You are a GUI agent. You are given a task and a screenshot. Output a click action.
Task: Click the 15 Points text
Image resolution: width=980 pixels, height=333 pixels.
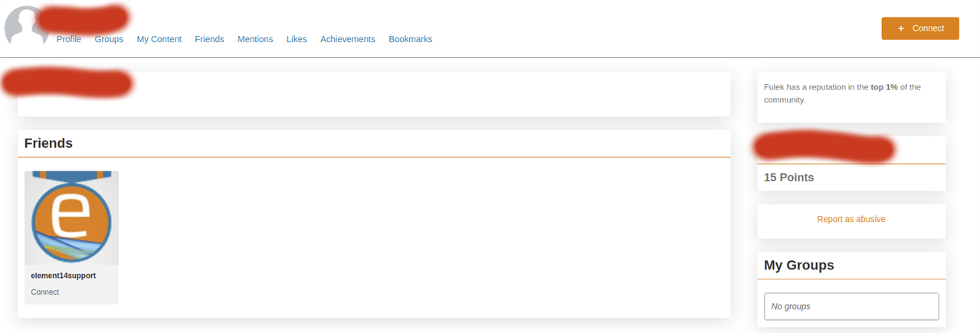point(789,178)
